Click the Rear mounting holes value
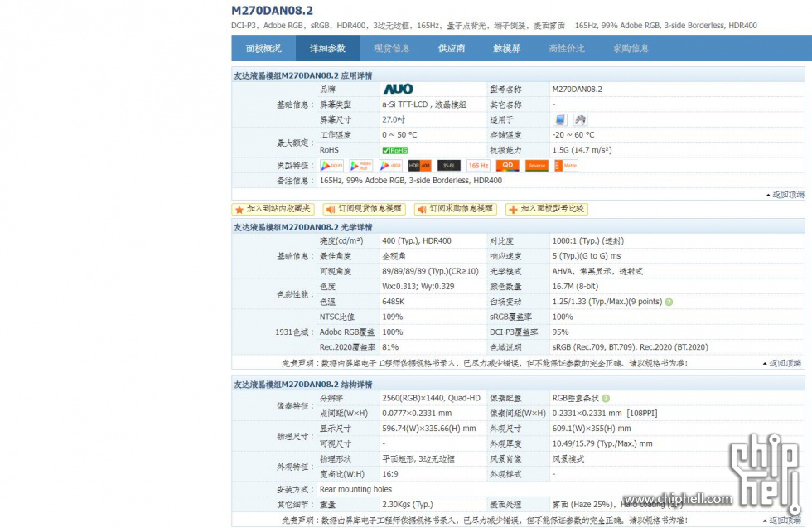812x528 pixels. [x=355, y=490]
